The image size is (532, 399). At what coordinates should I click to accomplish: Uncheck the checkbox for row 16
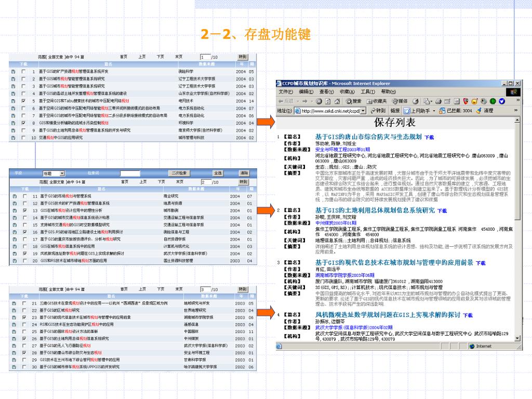(25, 232)
